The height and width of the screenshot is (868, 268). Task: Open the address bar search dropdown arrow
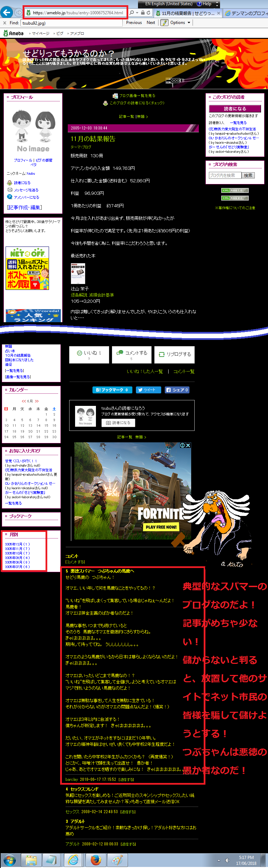pos(137,13)
